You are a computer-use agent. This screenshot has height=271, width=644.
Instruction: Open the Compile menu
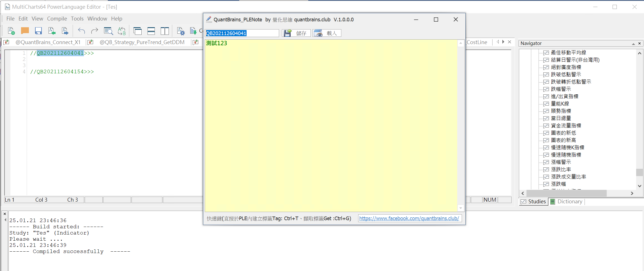click(57, 19)
